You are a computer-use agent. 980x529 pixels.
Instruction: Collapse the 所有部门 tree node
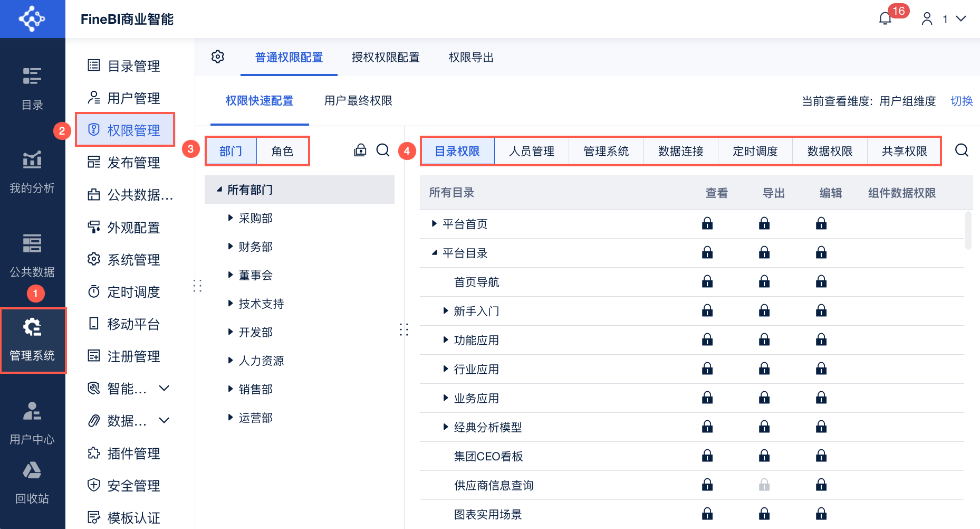coord(219,190)
